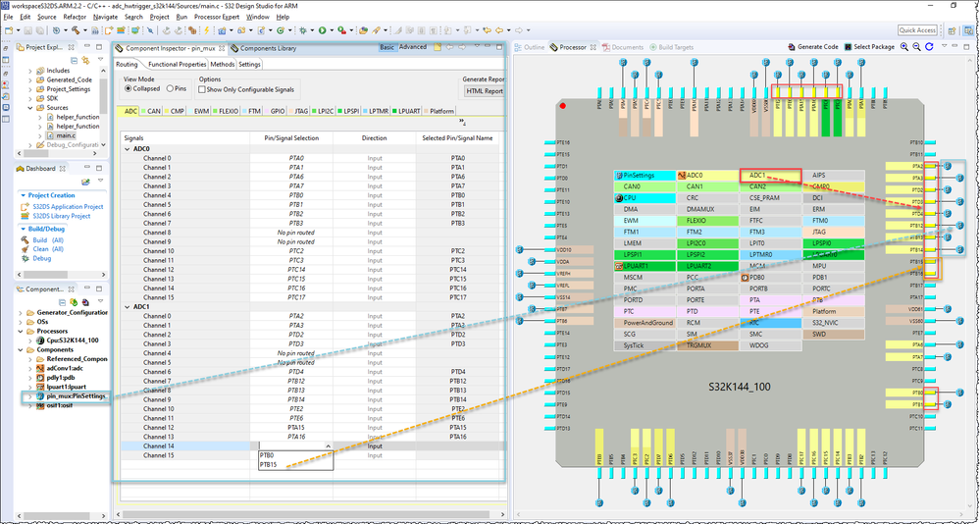Screen dimensions: 980x524
Task: Open Channel 14 pin selection dropdown
Action: (x=328, y=445)
